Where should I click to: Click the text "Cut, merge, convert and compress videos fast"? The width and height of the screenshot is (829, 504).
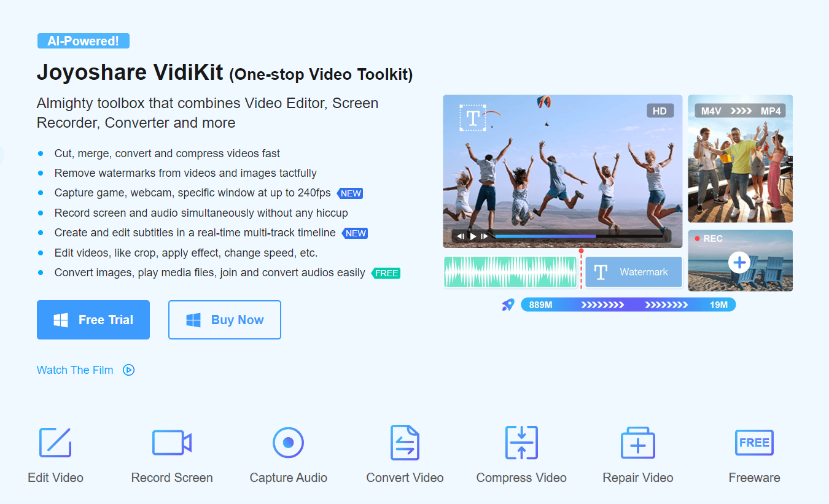167,153
